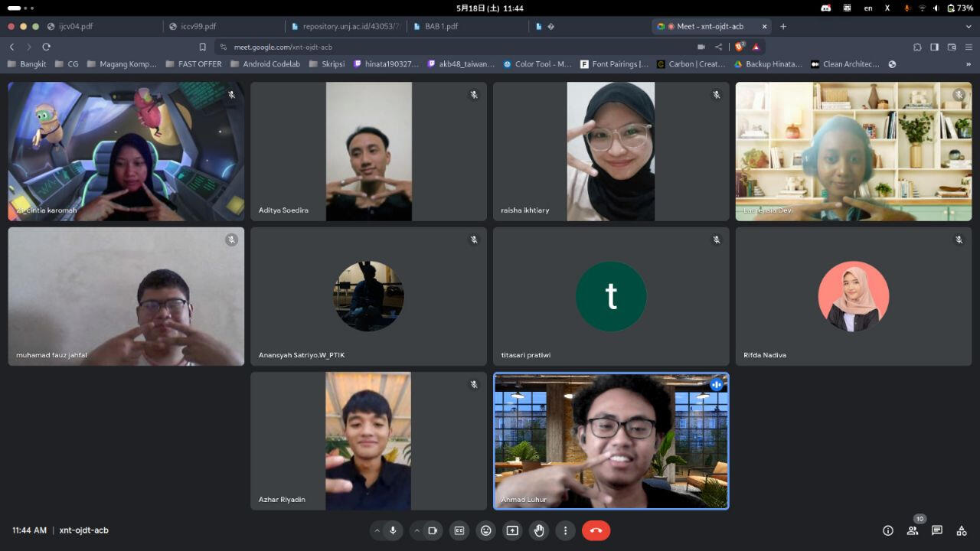Viewport: 980px width, 551px height.
Task: Raise hand in the meeting
Action: (x=539, y=530)
